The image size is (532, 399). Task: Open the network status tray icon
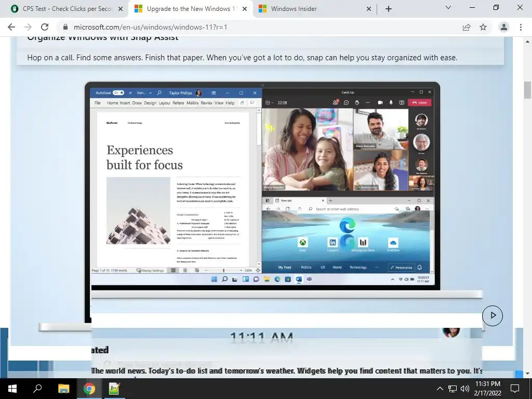pyautogui.click(x=453, y=389)
